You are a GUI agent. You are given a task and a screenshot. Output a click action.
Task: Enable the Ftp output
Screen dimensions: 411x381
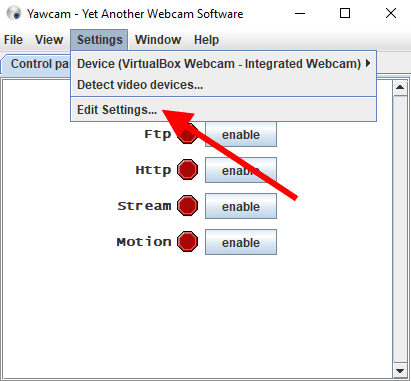[x=241, y=134]
